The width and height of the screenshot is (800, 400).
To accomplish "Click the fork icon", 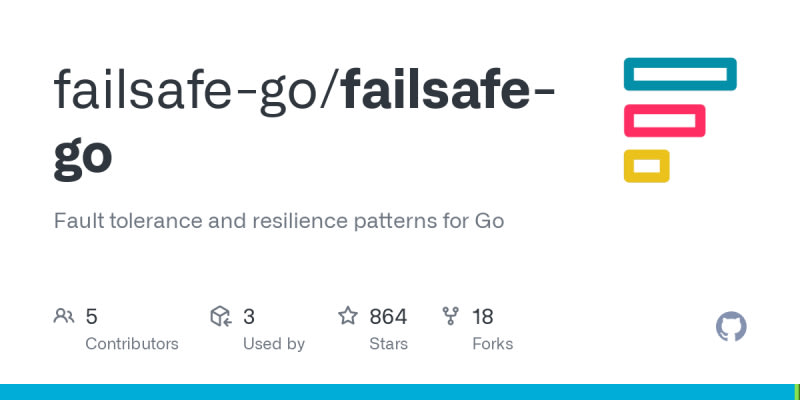I will [451, 317].
